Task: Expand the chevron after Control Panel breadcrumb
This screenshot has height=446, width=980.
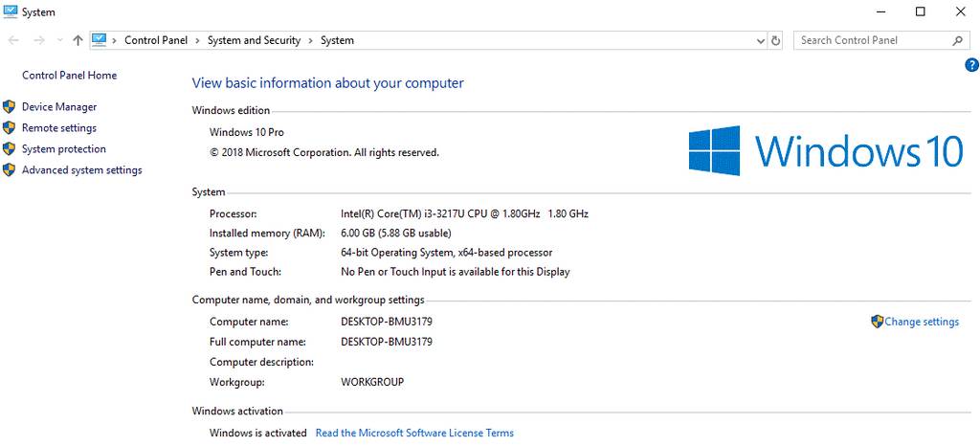Action: click(x=197, y=40)
